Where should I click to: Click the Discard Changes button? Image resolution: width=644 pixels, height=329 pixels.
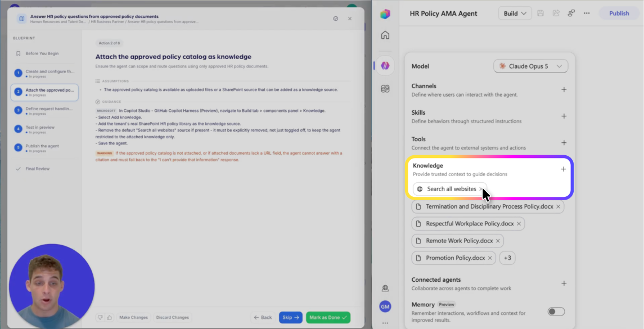(173, 318)
